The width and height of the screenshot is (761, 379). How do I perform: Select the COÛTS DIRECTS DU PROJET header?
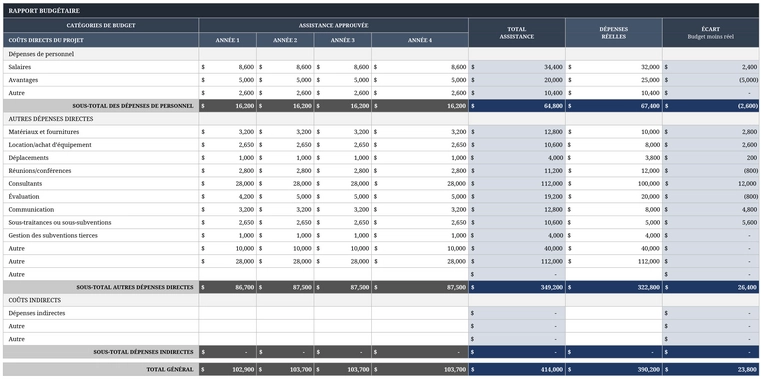pos(101,40)
